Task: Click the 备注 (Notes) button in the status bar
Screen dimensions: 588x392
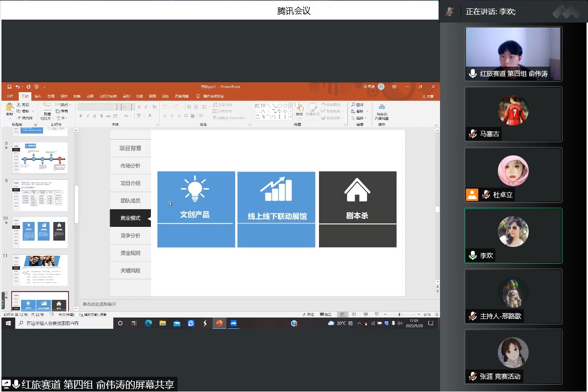Action: click(308, 315)
